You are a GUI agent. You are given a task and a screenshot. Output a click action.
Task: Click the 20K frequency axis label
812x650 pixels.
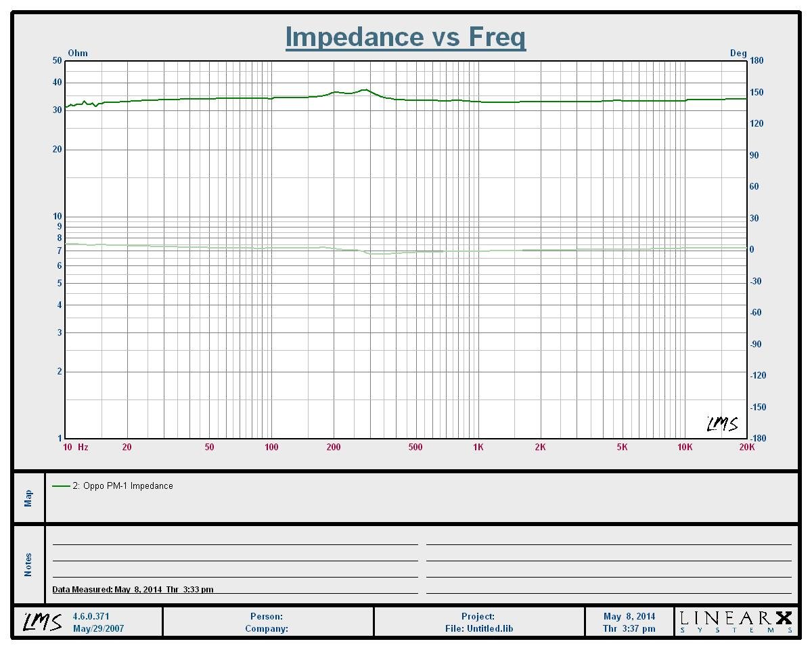746,448
